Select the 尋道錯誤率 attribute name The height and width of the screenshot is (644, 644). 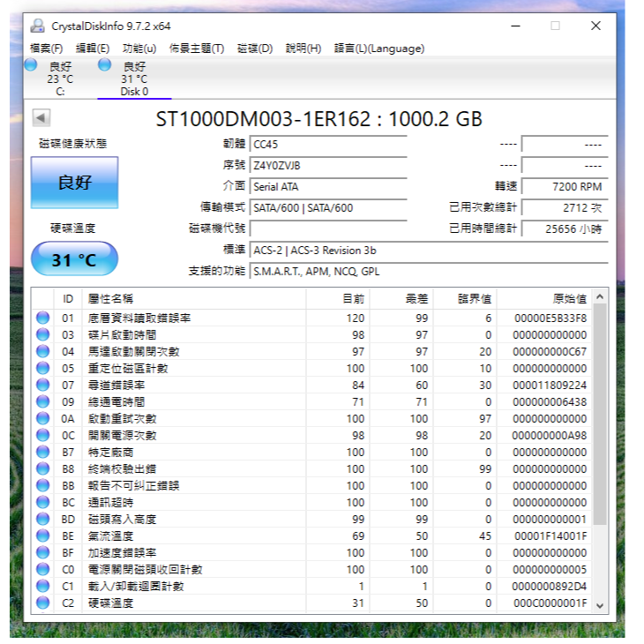pos(116,386)
